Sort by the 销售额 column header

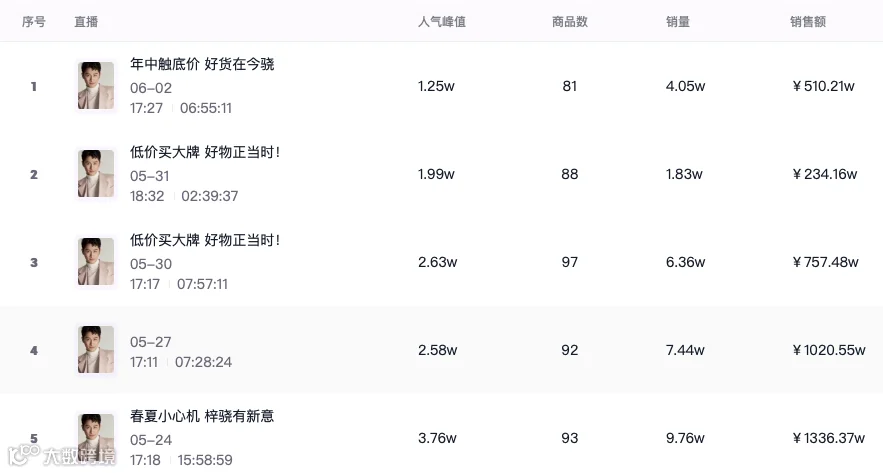pos(808,22)
